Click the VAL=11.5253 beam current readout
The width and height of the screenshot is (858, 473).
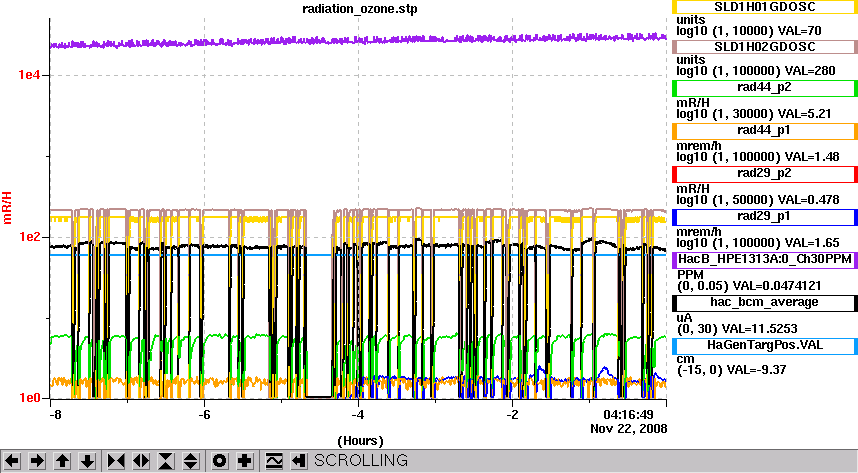(x=760, y=329)
